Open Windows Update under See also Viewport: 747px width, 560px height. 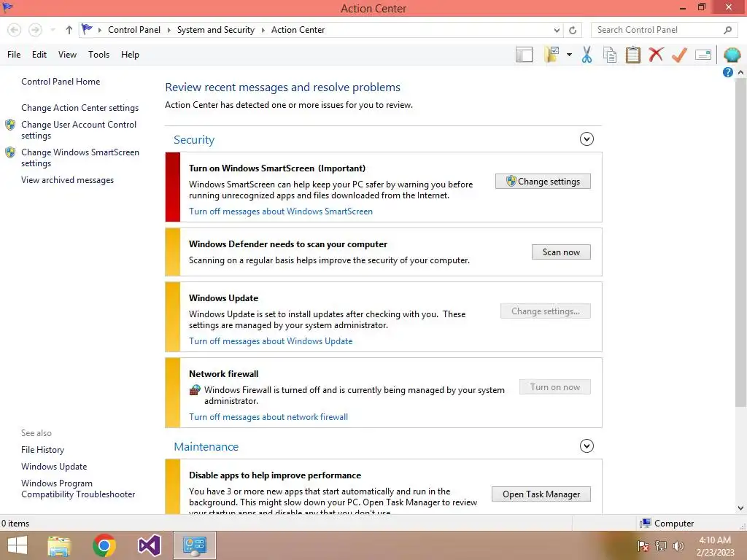(54, 467)
